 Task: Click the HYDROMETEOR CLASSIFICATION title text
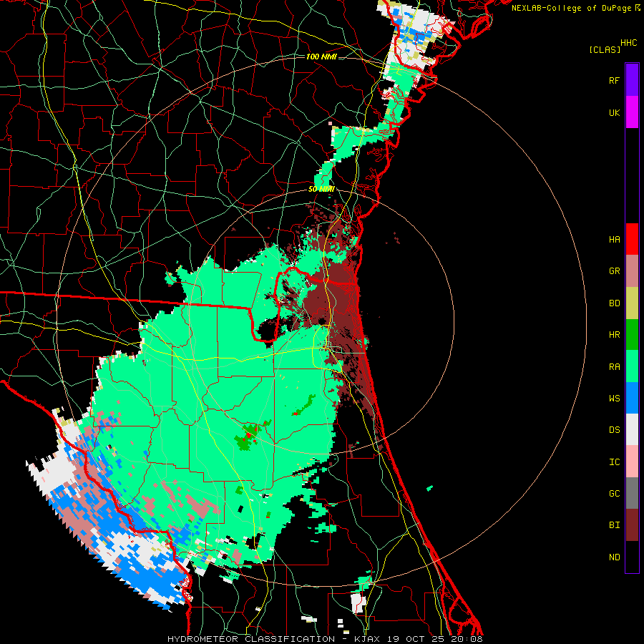click(251, 639)
